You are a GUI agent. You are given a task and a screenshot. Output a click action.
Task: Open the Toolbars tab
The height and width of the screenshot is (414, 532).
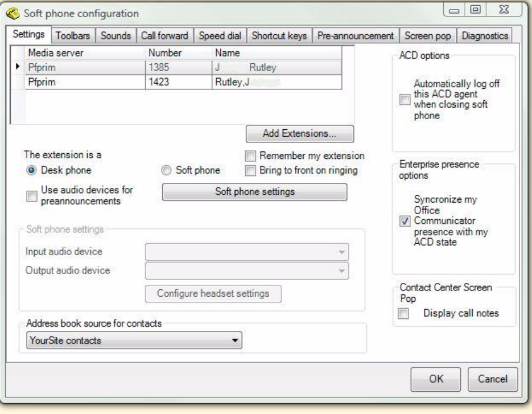tap(73, 36)
